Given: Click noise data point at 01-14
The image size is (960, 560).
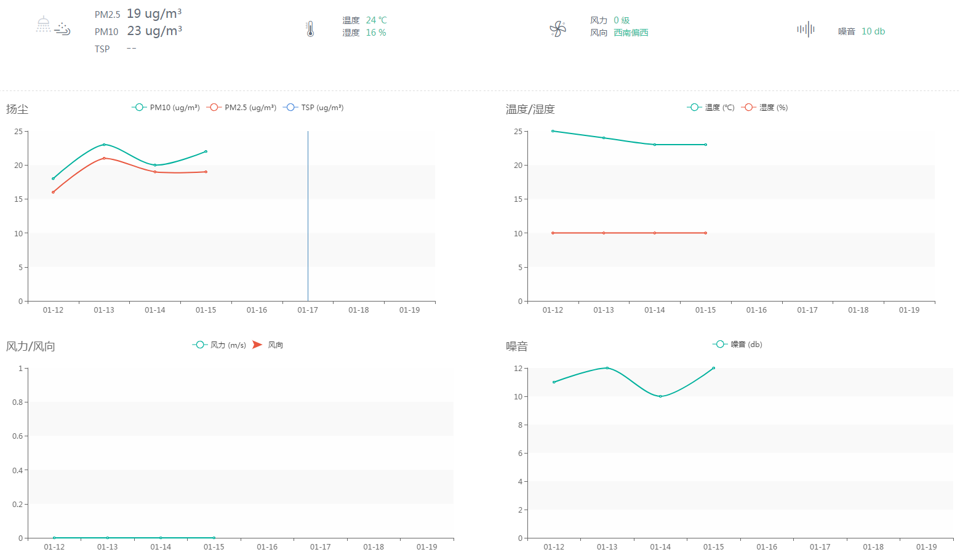Looking at the screenshot, I should tap(660, 396).
